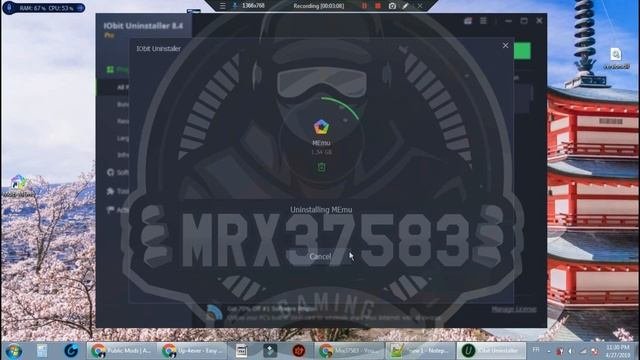Close the IObit Uninstaller progress dialog
640x360 pixels.
[505, 45]
